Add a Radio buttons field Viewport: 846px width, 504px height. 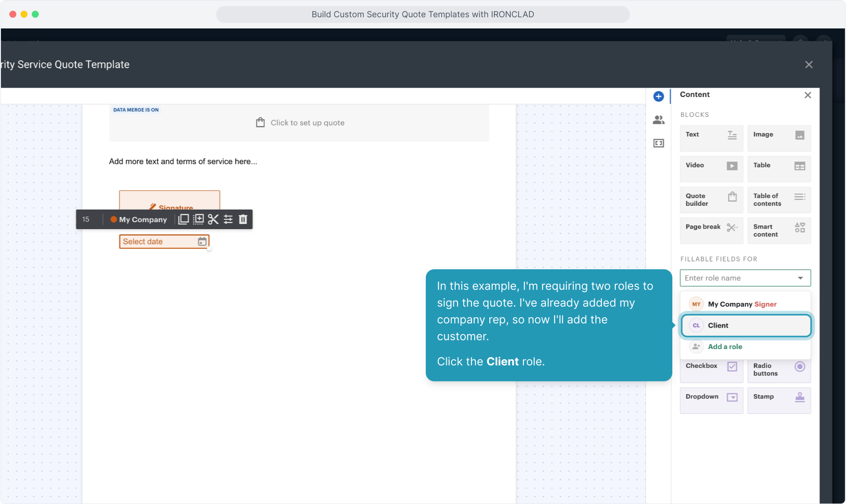(x=779, y=370)
